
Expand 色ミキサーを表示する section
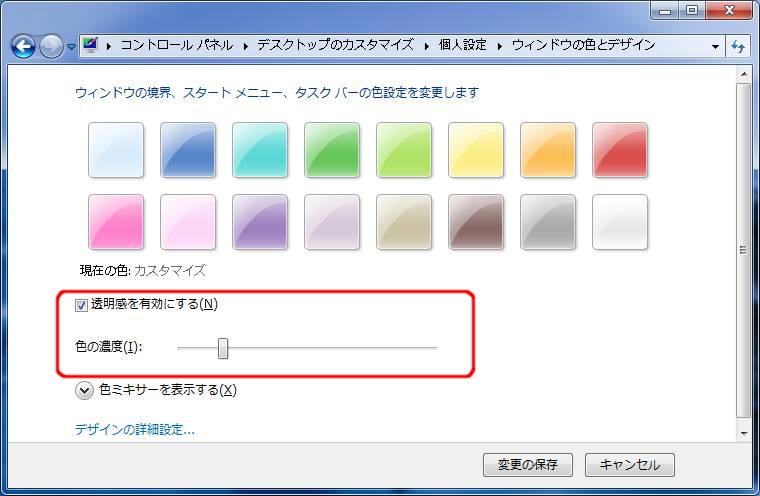(84, 390)
